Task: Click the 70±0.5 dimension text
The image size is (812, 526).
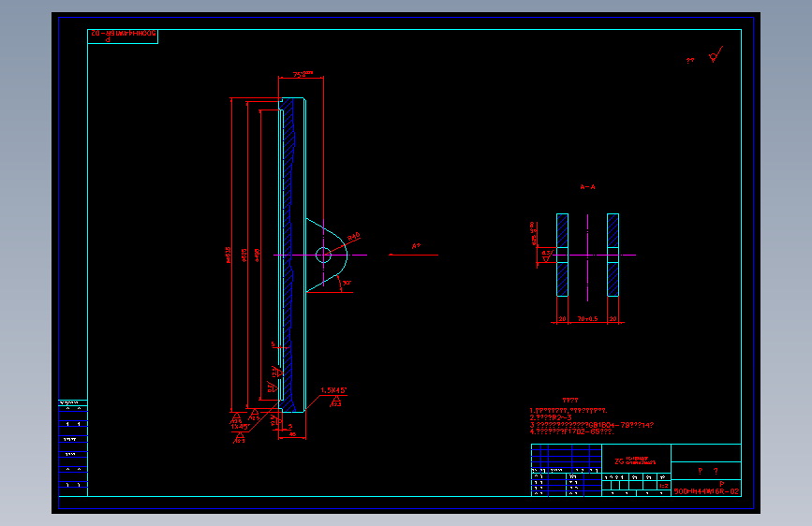Action: [588, 319]
